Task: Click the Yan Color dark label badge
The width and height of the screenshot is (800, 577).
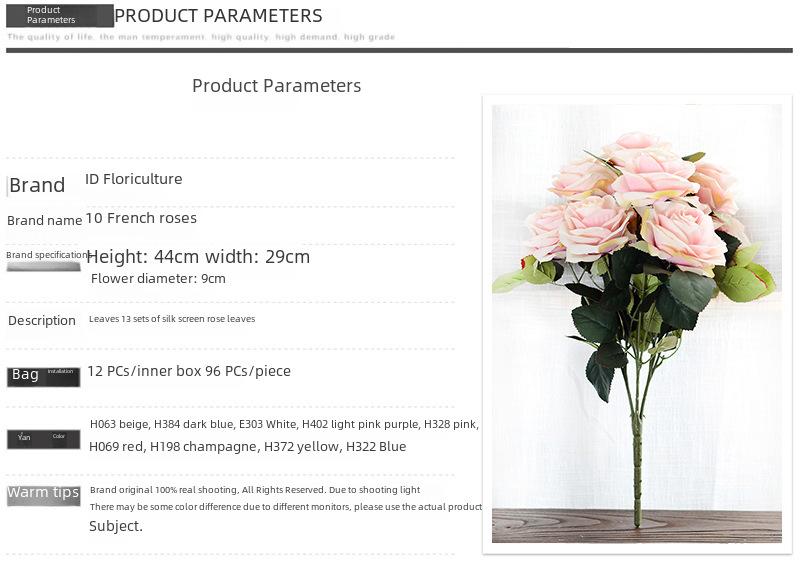Action: click(43, 439)
